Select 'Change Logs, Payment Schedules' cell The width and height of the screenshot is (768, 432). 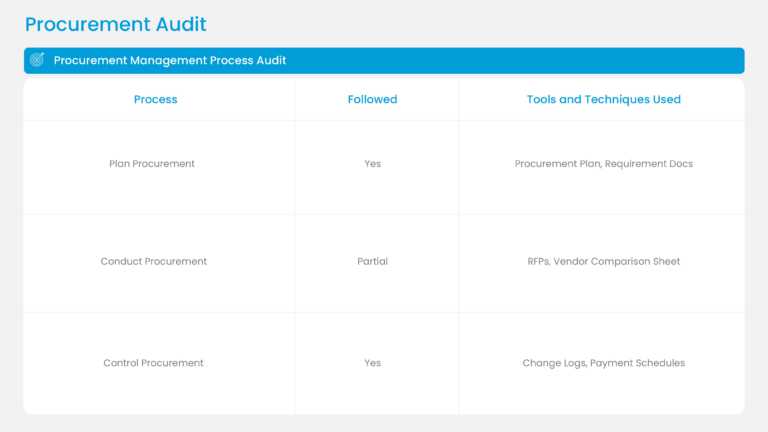pyautogui.click(x=603, y=363)
